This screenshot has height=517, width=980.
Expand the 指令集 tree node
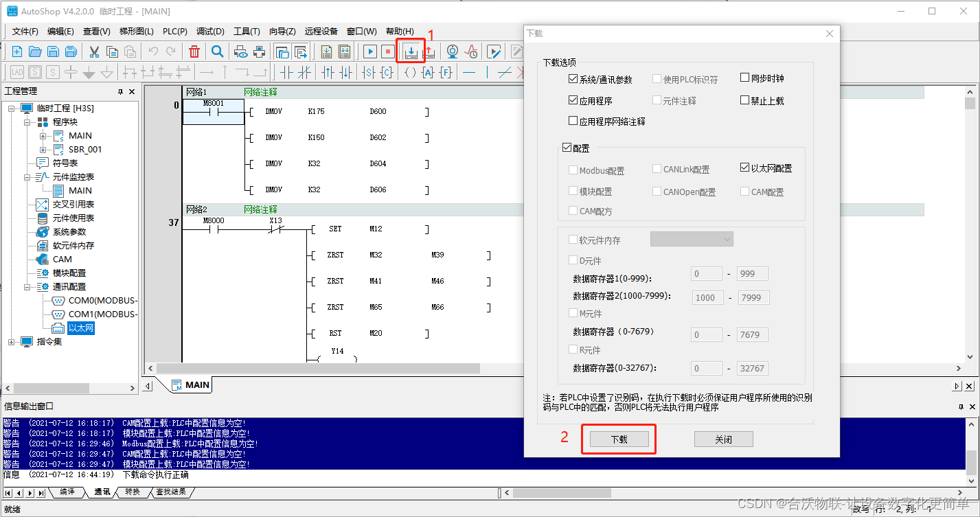tap(12, 341)
